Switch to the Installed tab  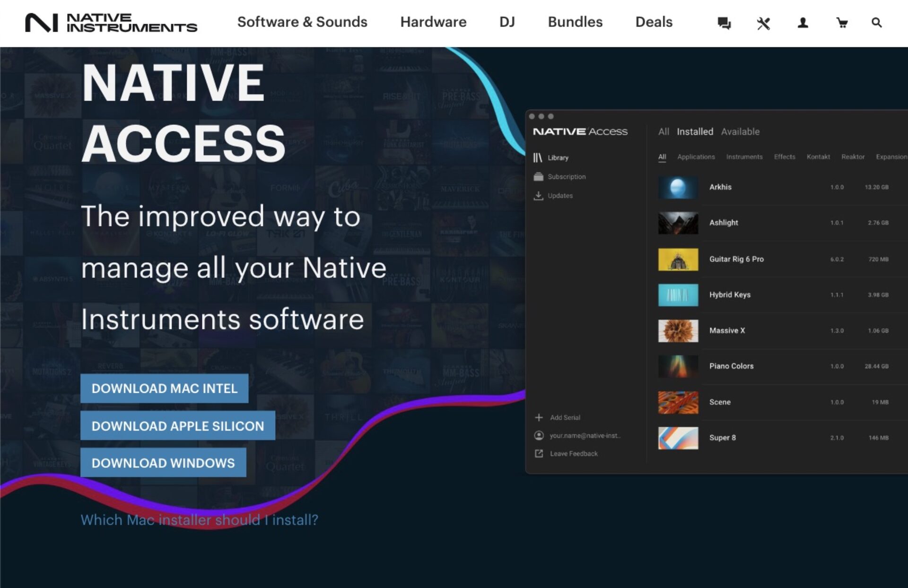(x=695, y=131)
